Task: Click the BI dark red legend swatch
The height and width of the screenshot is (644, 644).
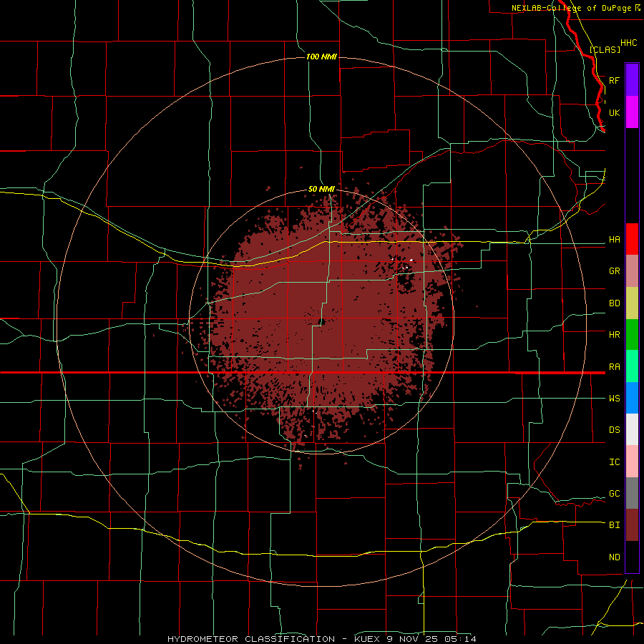Action: click(632, 525)
